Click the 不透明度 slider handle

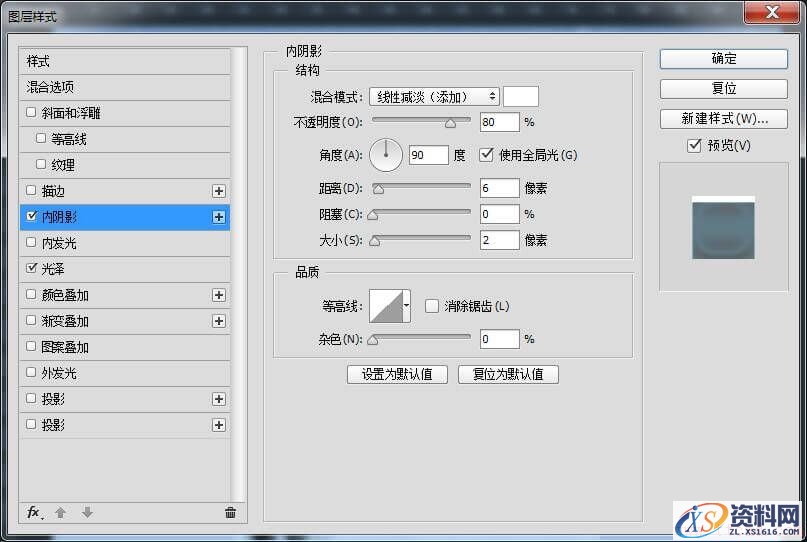(450, 124)
